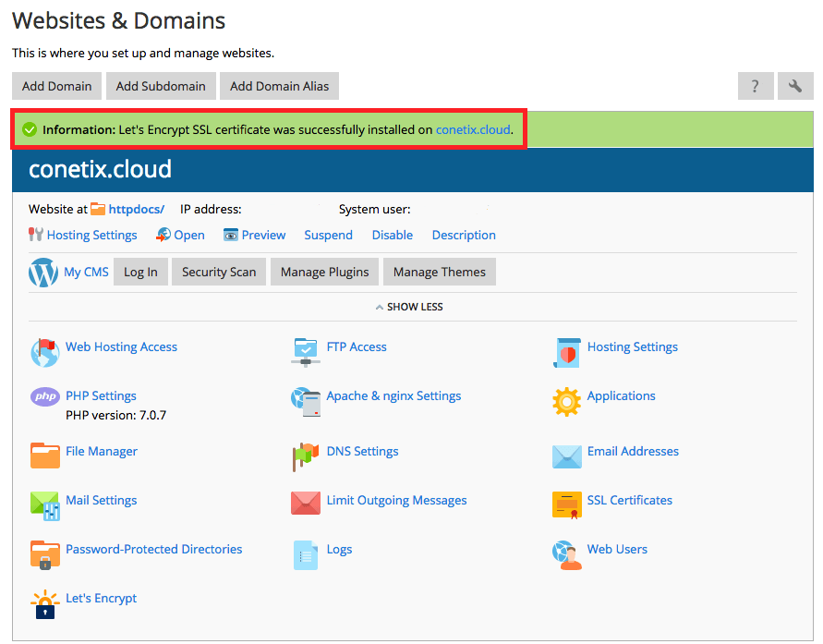Click the Add Domain Alias button

pos(279,86)
